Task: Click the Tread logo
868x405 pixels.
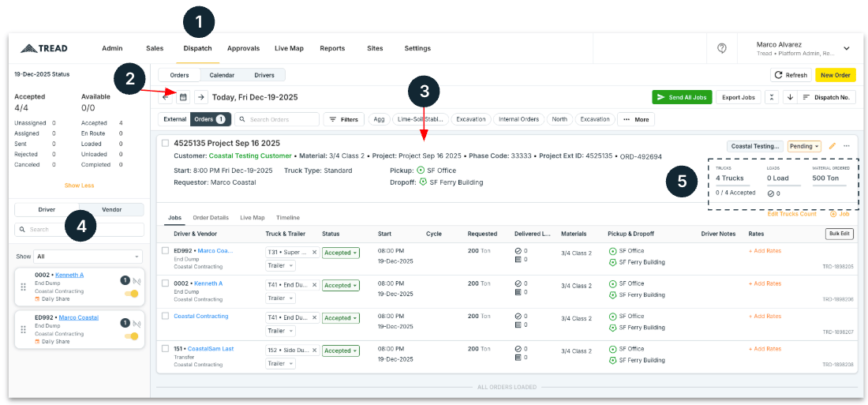Action: (x=43, y=48)
